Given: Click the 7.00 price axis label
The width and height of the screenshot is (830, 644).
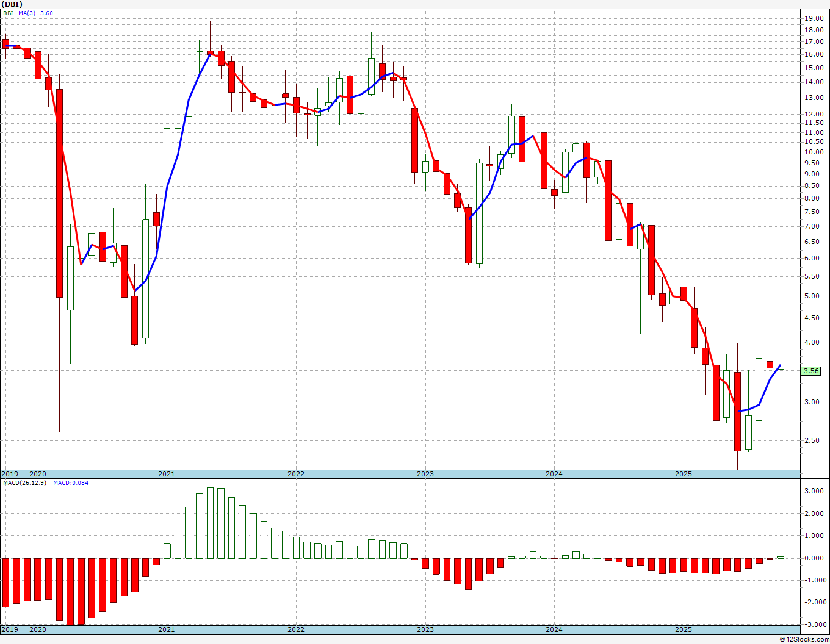Looking at the screenshot, I should tap(812, 226).
